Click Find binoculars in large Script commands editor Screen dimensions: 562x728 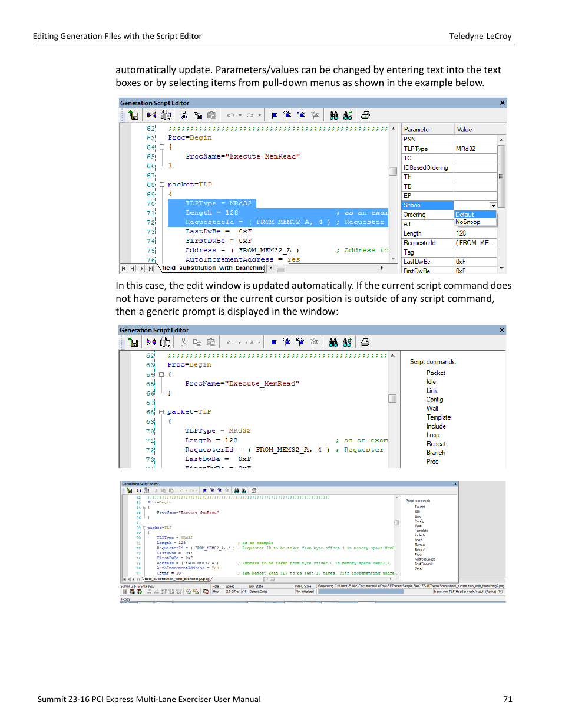[333, 342]
